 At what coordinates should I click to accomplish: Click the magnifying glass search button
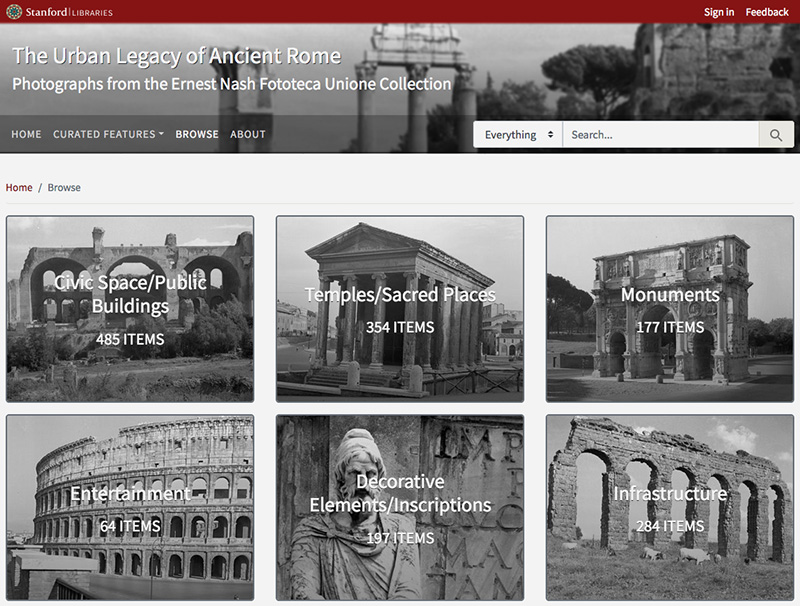click(x=776, y=135)
